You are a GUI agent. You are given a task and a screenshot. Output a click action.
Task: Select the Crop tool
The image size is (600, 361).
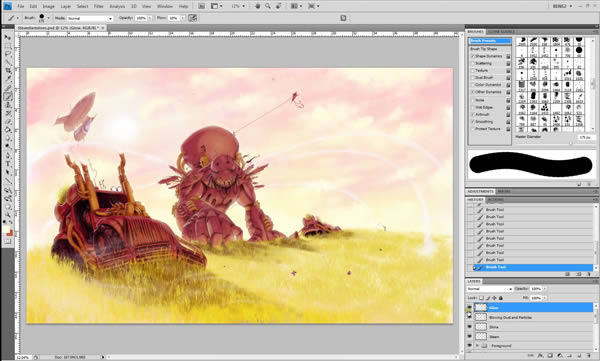[7, 71]
